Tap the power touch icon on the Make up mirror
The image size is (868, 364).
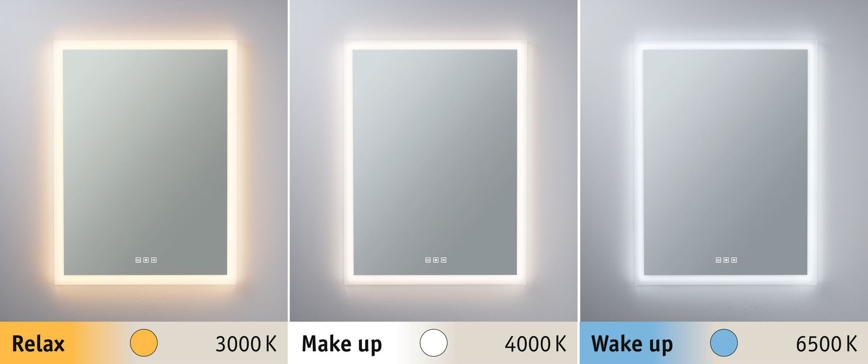pos(428,260)
